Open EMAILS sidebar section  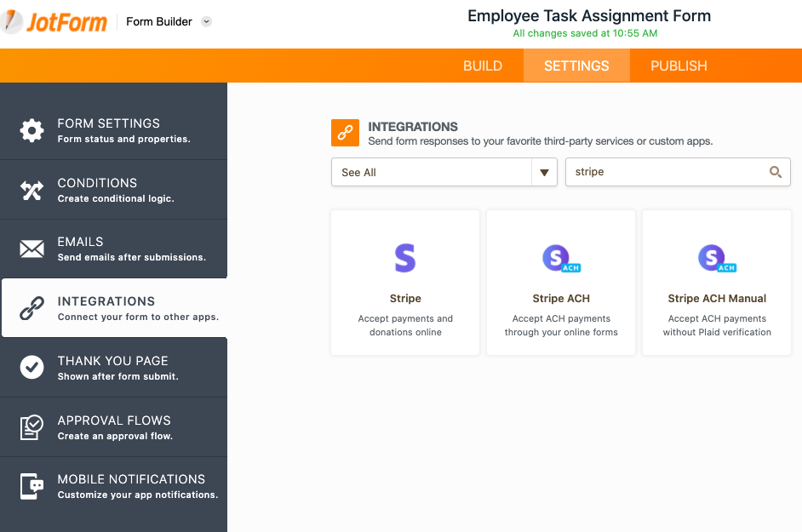[x=113, y=249]
